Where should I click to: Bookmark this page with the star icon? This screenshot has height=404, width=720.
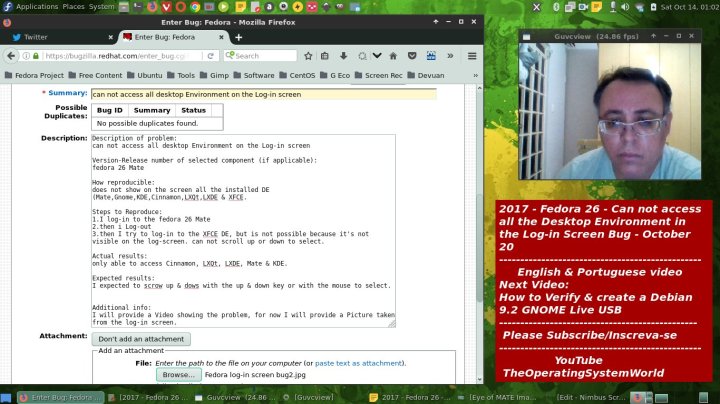click(x=308, y=56)
